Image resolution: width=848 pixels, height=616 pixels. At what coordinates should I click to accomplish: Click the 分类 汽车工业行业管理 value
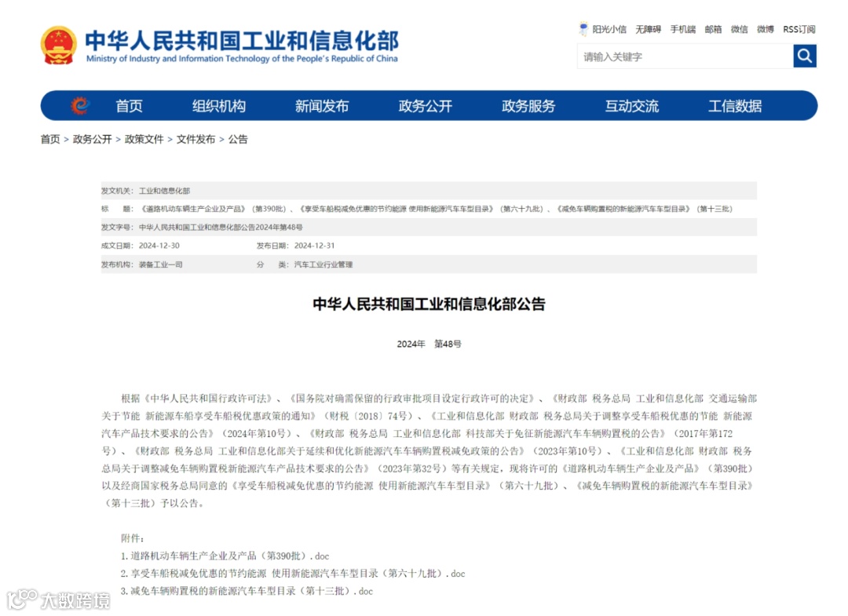tap(323, 264)
